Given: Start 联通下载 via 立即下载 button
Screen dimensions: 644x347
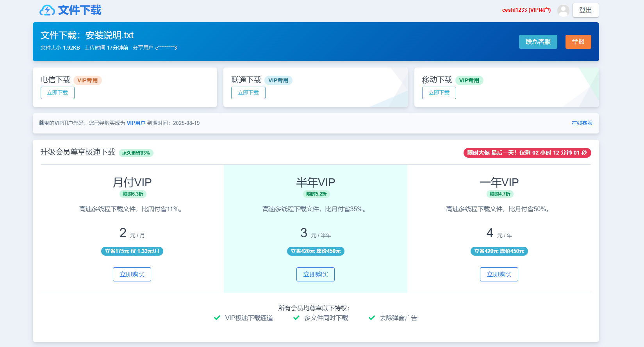Looking at the screenshot, I should click(x=248, y=93).
